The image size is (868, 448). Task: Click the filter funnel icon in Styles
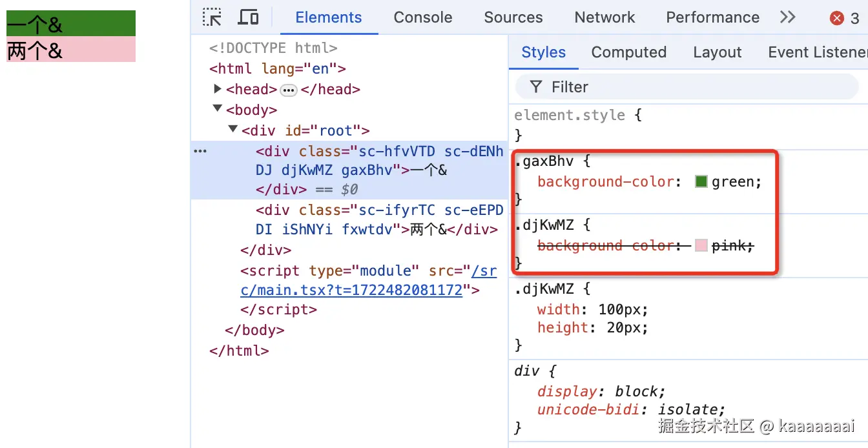point(537,87)
